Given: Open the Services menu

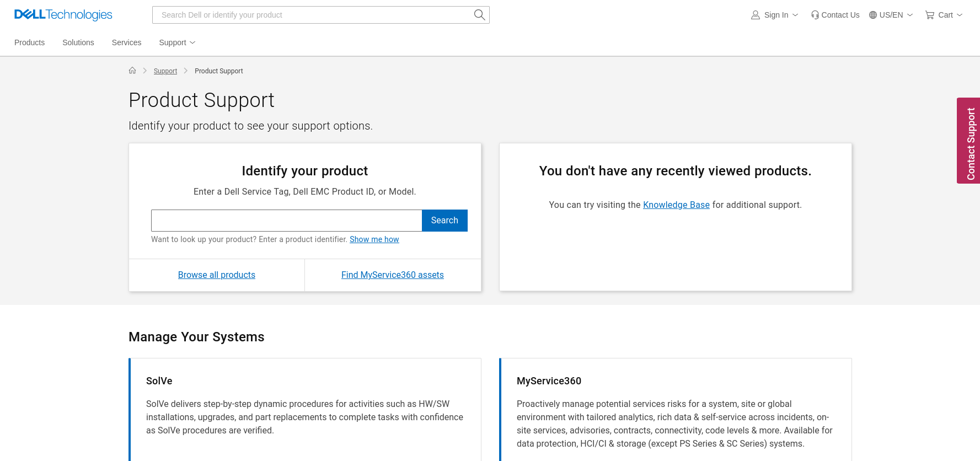Looking at the screenshot, I should pos(127,42).
